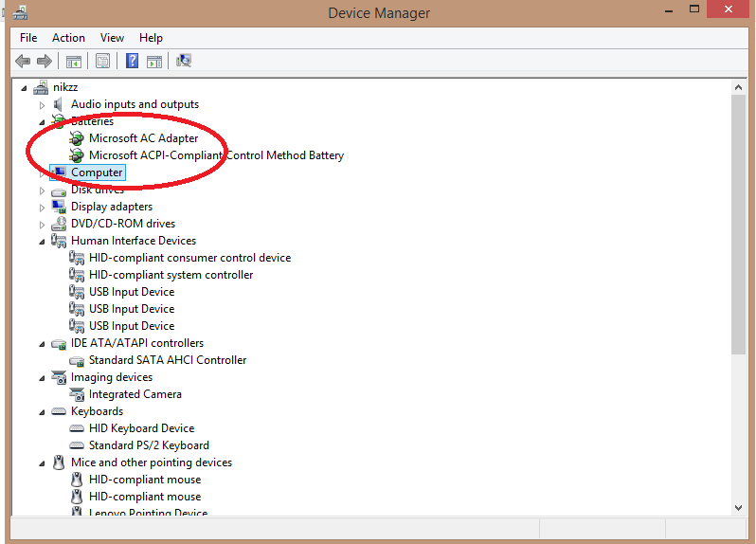Click the Display adapters monitor icon
The width and height of the screenshot is (756, 544).
59,207
